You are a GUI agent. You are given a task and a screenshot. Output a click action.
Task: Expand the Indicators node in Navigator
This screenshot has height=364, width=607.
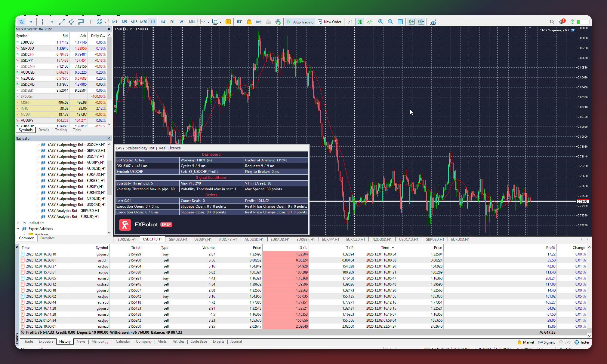18,222
